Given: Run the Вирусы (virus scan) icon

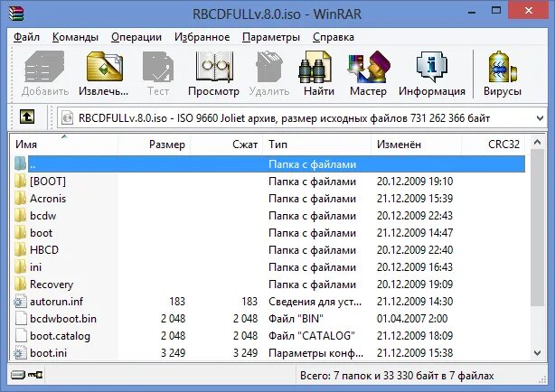Looking at the screenshot, I should coord(502,67).
